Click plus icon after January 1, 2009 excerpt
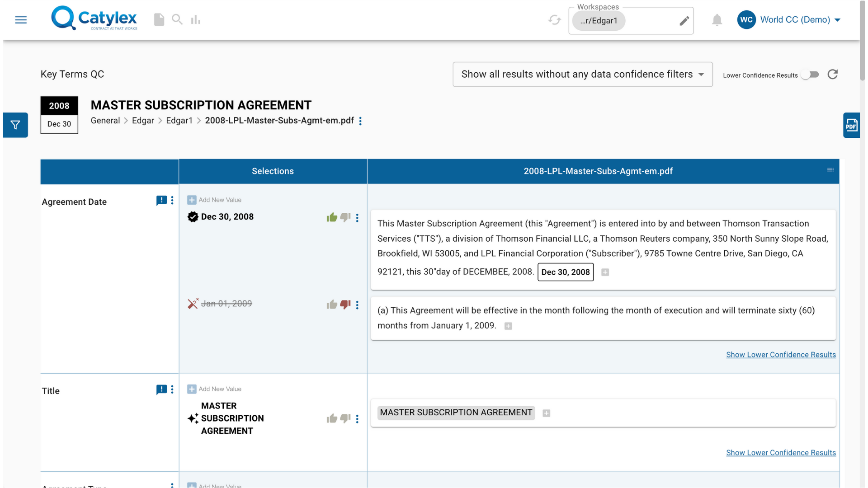The image size is (868, 488). [x=508, y=326]
